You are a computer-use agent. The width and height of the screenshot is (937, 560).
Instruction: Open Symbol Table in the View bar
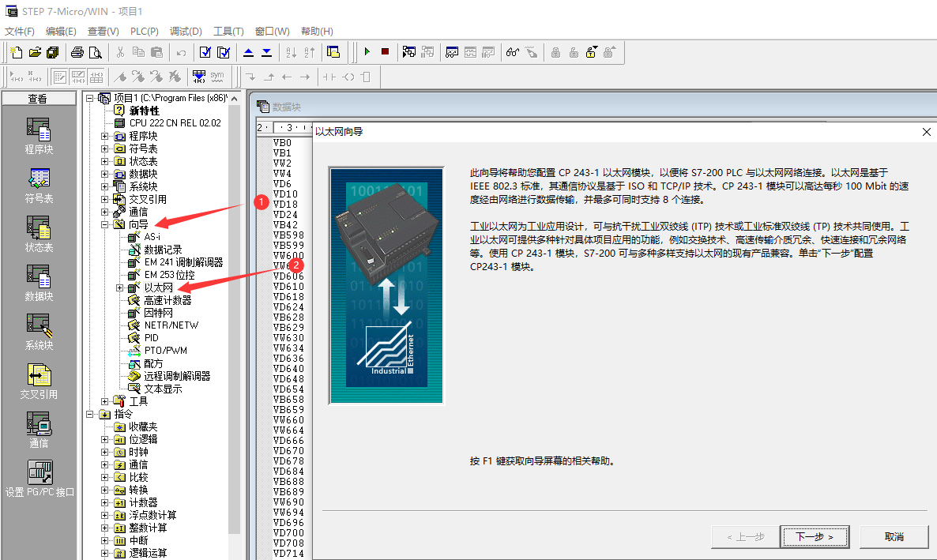point(39,186)
